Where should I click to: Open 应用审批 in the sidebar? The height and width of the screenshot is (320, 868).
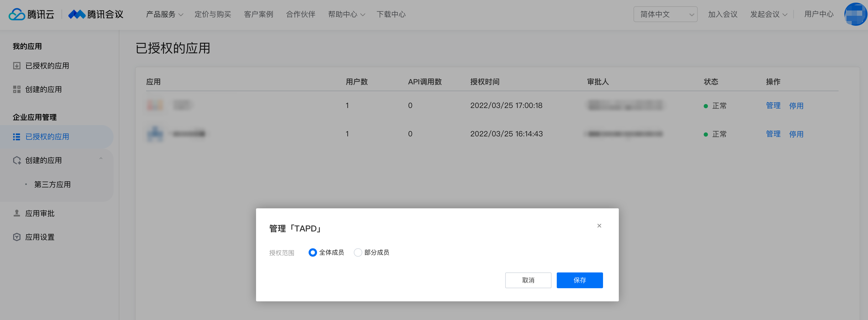(40, 214)
